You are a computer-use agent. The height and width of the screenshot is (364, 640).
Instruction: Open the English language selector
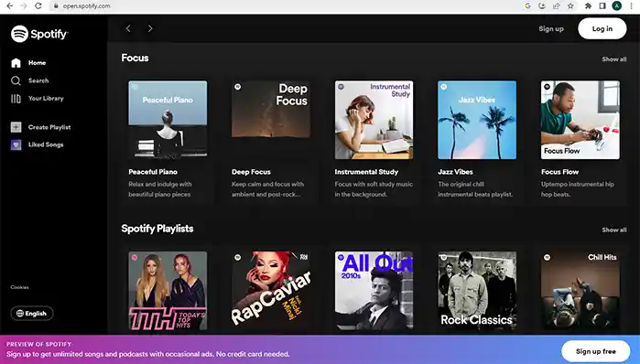click(x=32, y=314)
